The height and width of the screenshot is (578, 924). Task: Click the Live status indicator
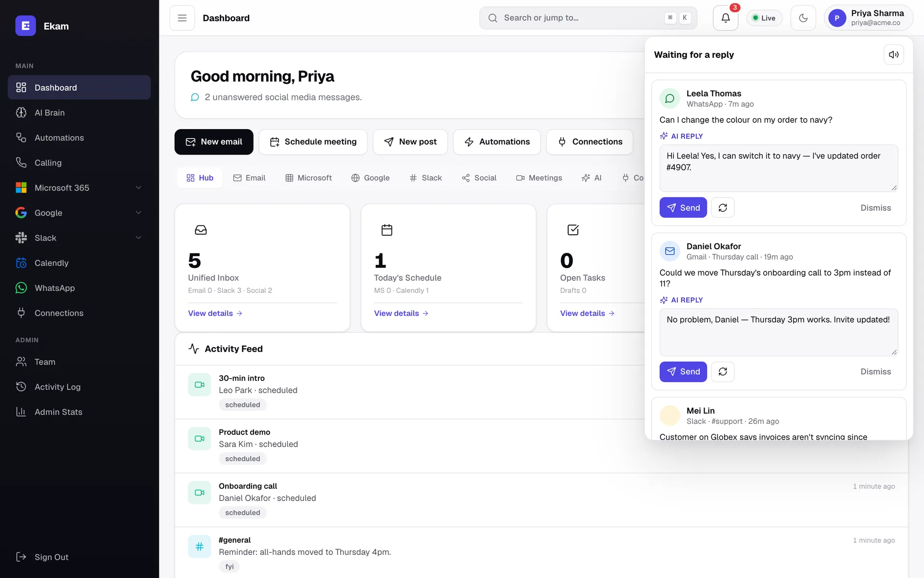[x=764, y=18]
